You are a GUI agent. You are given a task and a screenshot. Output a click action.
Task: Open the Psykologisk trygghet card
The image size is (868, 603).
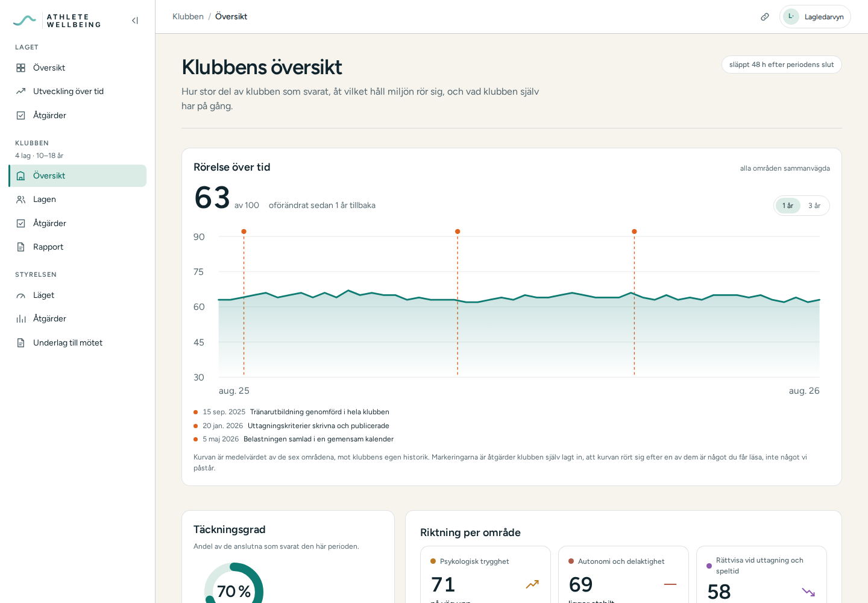click(x=485, y=575)
